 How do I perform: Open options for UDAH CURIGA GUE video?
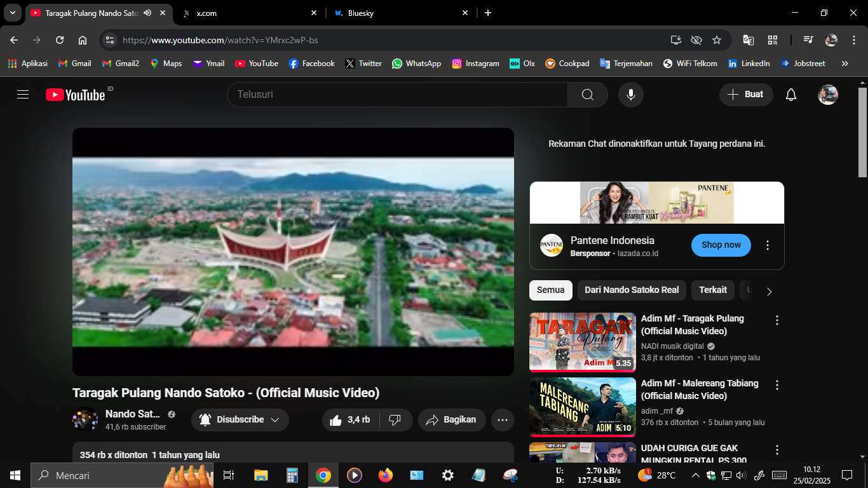[776, 450]
